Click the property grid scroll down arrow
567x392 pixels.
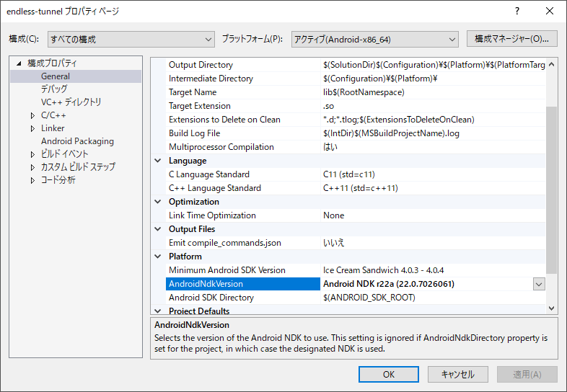(x=551, y=308)
